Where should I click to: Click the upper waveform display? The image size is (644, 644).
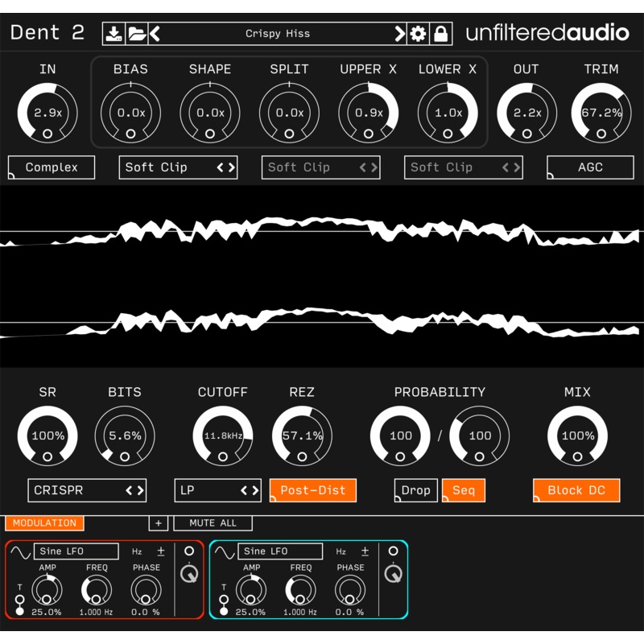320,232
